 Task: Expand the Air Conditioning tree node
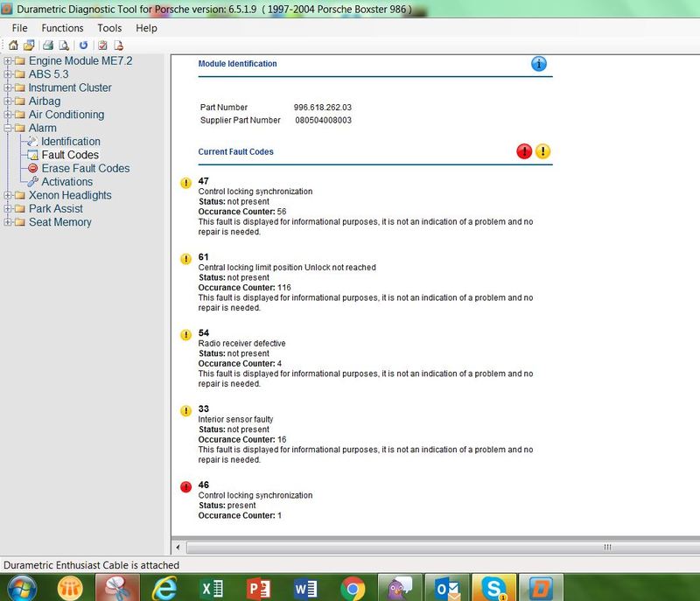click(8, 115)
